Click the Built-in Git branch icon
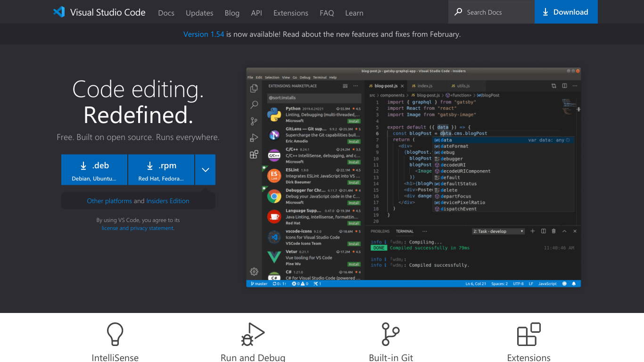The image size is (644, 362). 390,334
